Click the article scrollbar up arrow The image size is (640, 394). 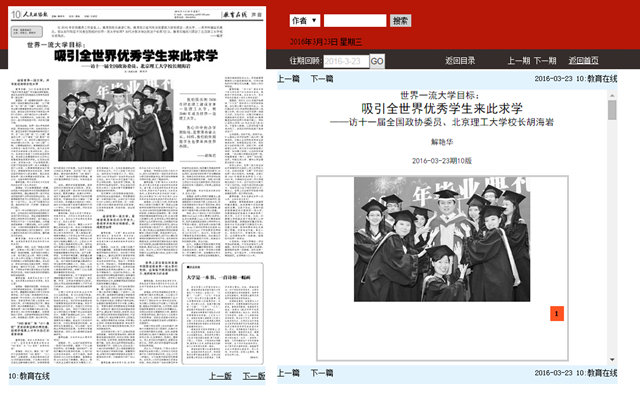pyautogui.click(x=612, y=96)
